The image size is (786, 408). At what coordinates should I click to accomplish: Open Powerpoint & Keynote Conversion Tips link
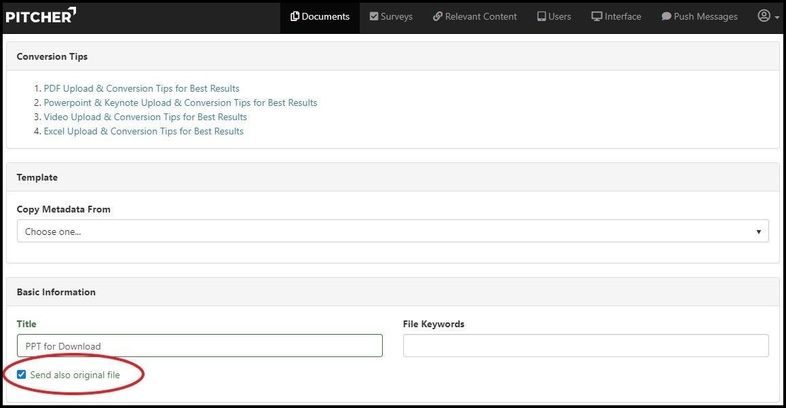point(180,103)
